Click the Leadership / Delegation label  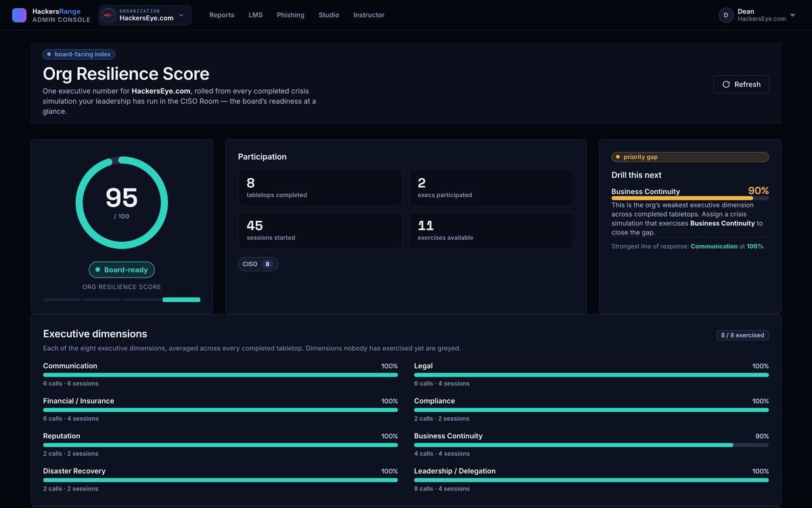(x=455, y=471)
